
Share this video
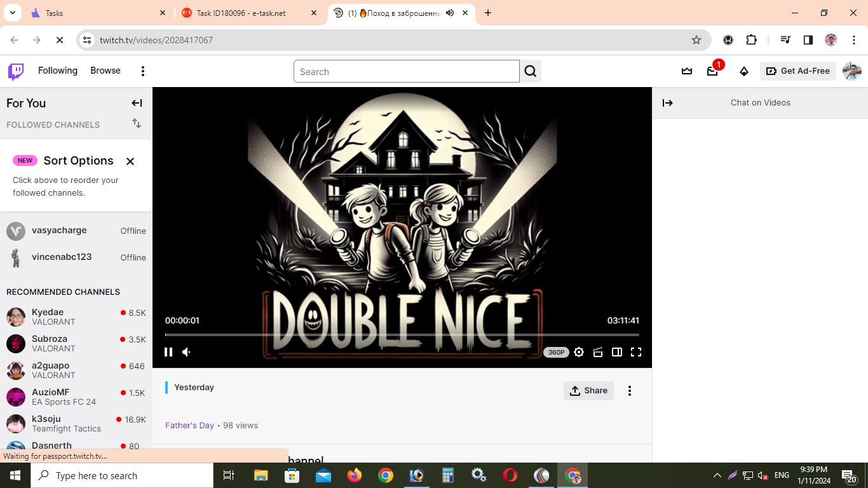pos(588,391)
